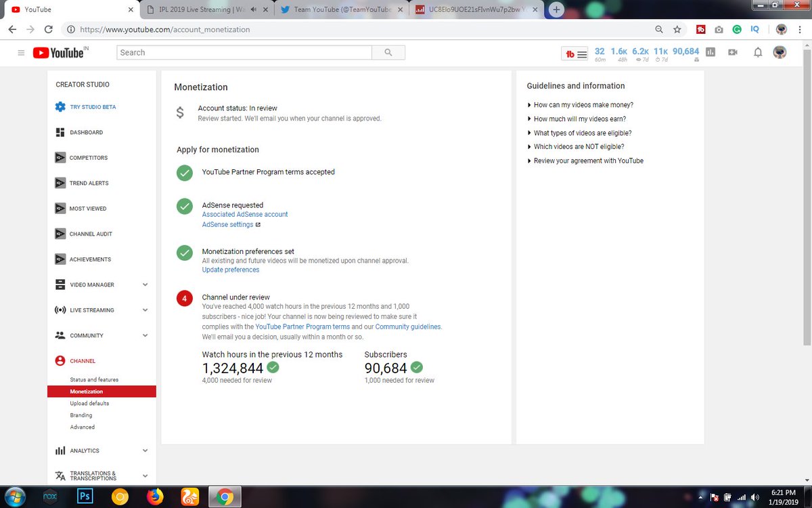
Task: Click Update preferences link
Action: tap(231, 270)
